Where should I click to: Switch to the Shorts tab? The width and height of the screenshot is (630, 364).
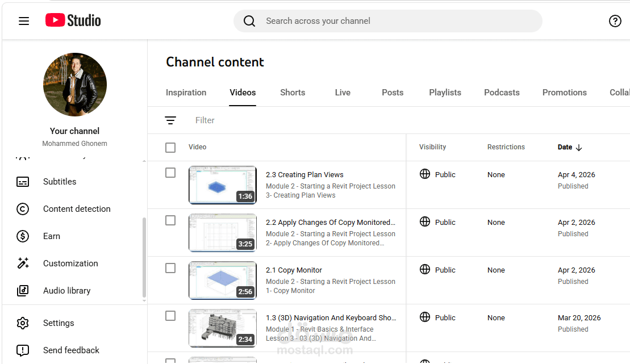pyautogui.click(x=293, y=93)
